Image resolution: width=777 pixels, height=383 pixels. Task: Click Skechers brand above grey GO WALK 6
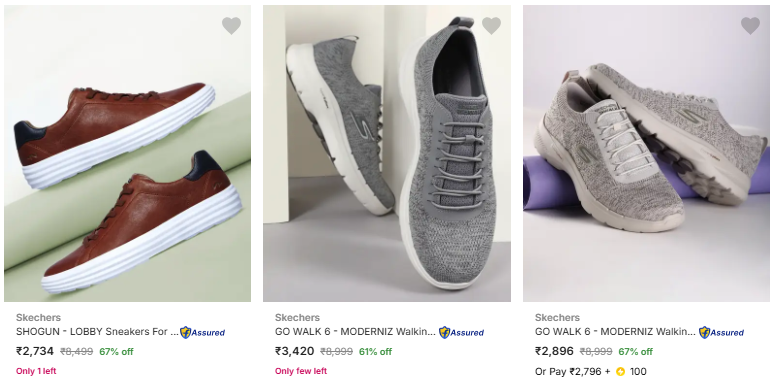pos(297,318)
